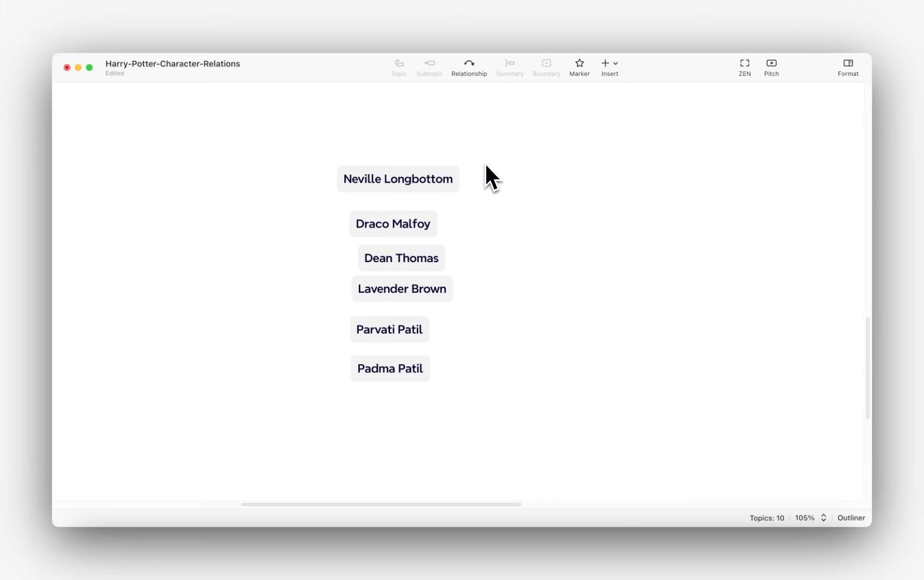Switch to Outliner view
Image resolution: width=924 pixels, height=580 pixels.
point(851,518)
